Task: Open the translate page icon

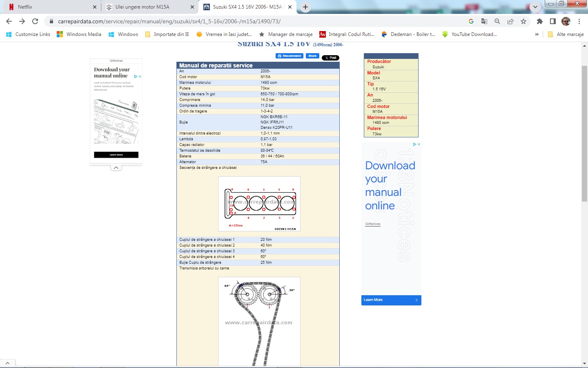Action: [x=484, y=21]
